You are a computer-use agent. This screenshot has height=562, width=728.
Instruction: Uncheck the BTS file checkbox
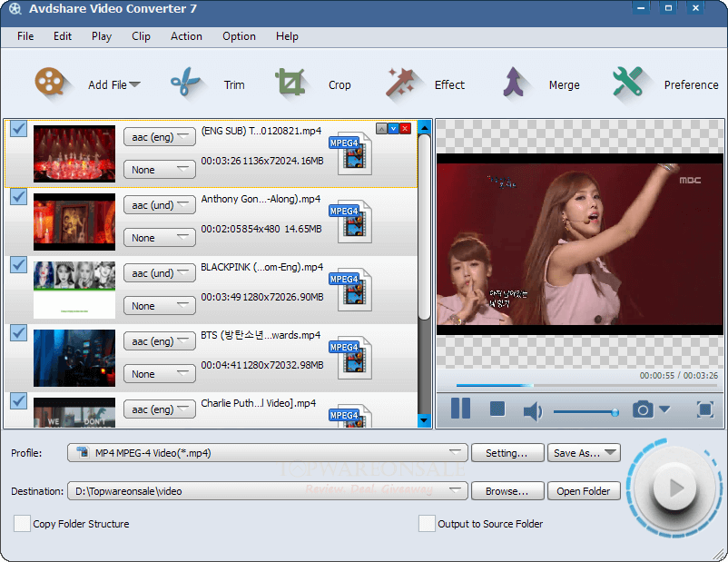tap(18, 332)
